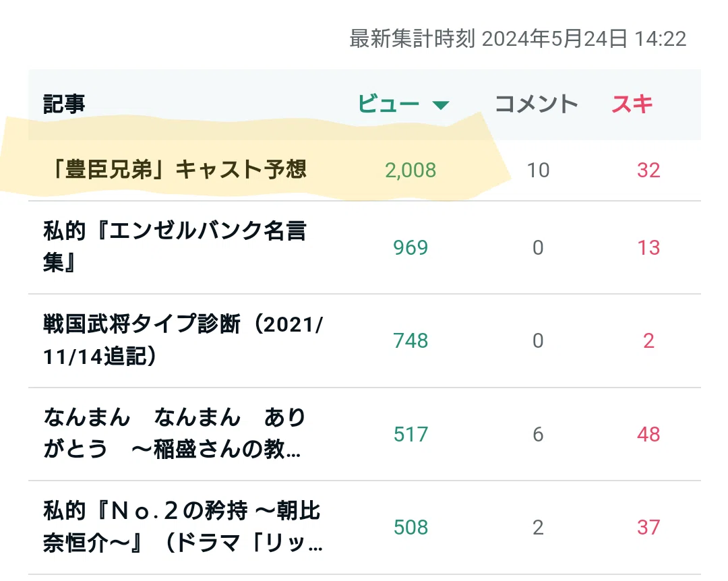Sort table by スキ column
The height and width of the screenshot is (581, 728).
click(632, 104)
